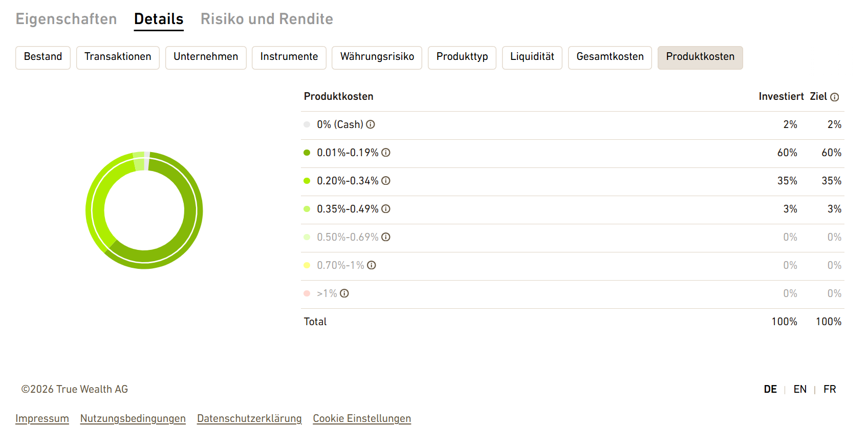Switch to the Währungsrisiko breakdown

(x=377, y=57)
